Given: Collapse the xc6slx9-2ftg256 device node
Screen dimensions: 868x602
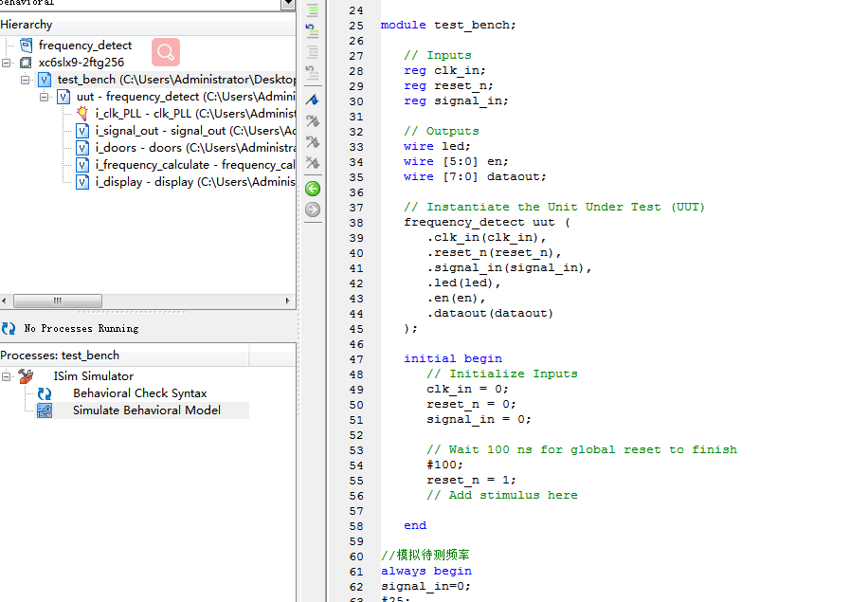Looking at the screenshot, I should coord(7,63).
